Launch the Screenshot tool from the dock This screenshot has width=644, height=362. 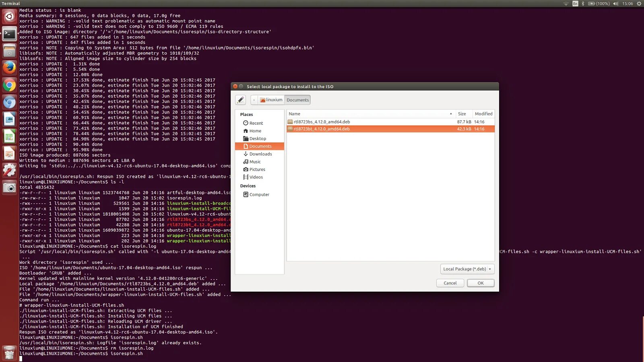9,187
